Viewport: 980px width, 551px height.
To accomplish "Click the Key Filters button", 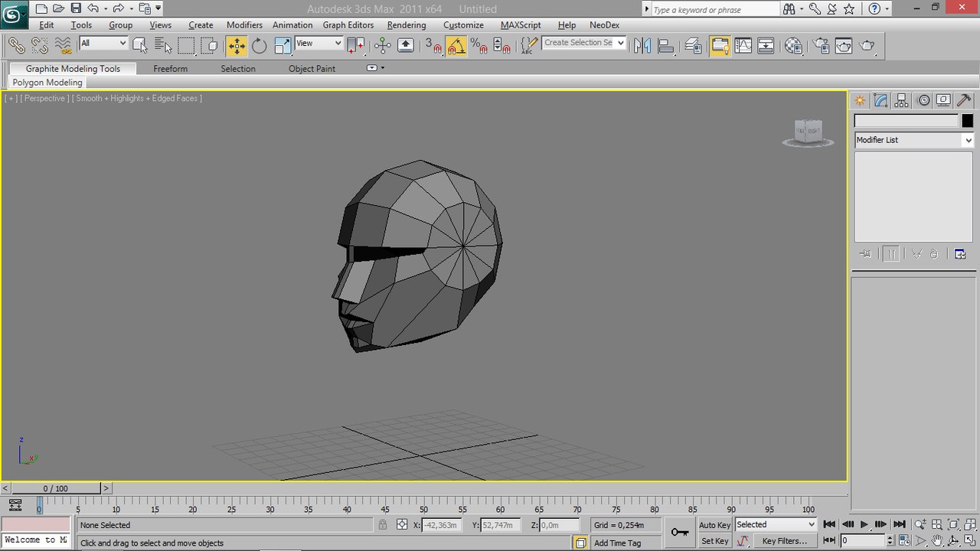I will click(x=784, y=541).
